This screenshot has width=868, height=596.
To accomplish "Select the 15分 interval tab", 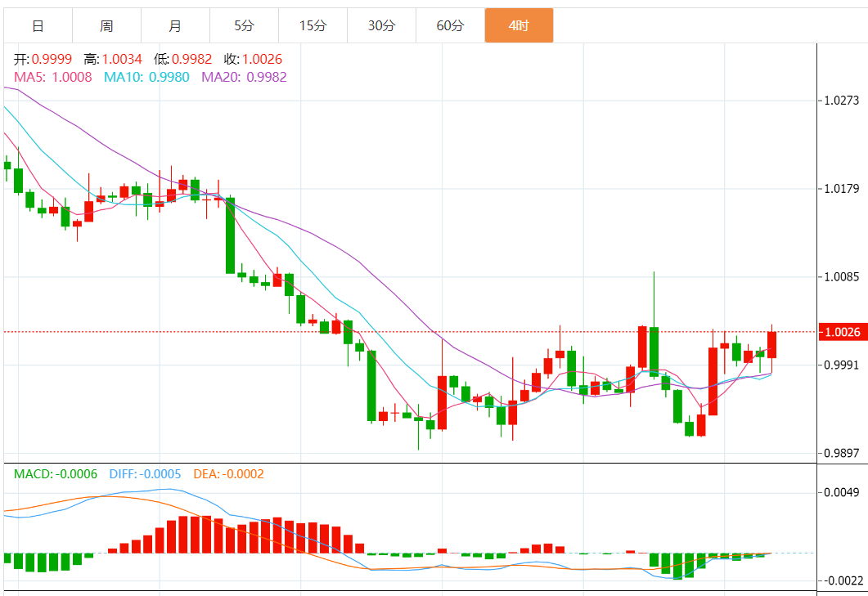I will pos(313,26).
